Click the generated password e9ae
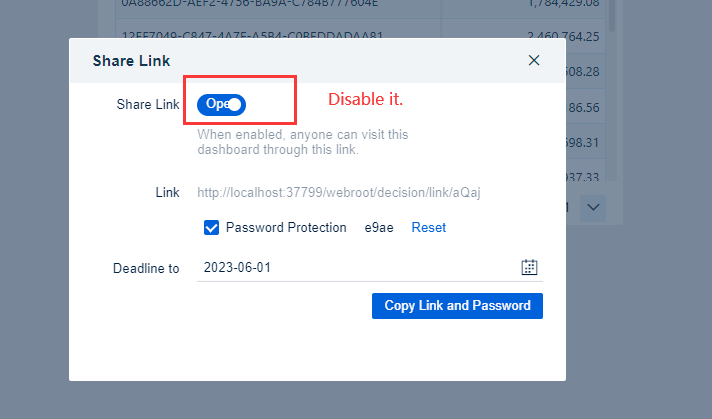Viewport: 712px width, 419px height. 379,227
